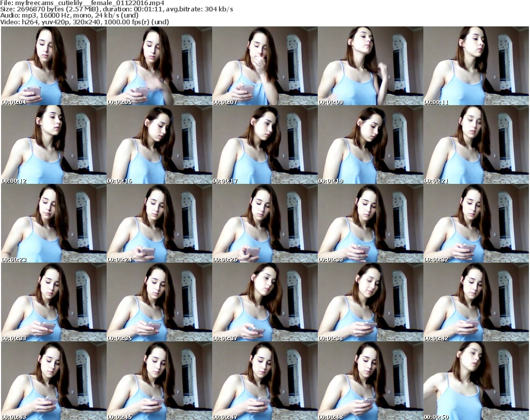Pick the frame stamped 00:00:32
The width and height of the screenshot is (530, 420).
[476, 224]
